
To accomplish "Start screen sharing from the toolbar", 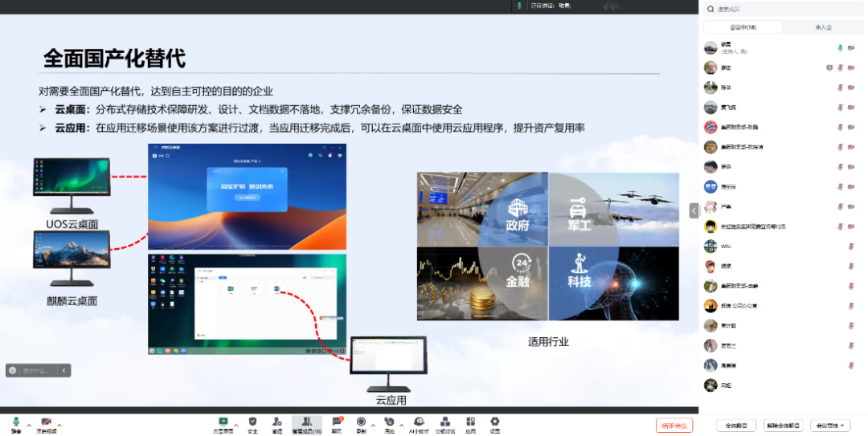I will (223, 425).
